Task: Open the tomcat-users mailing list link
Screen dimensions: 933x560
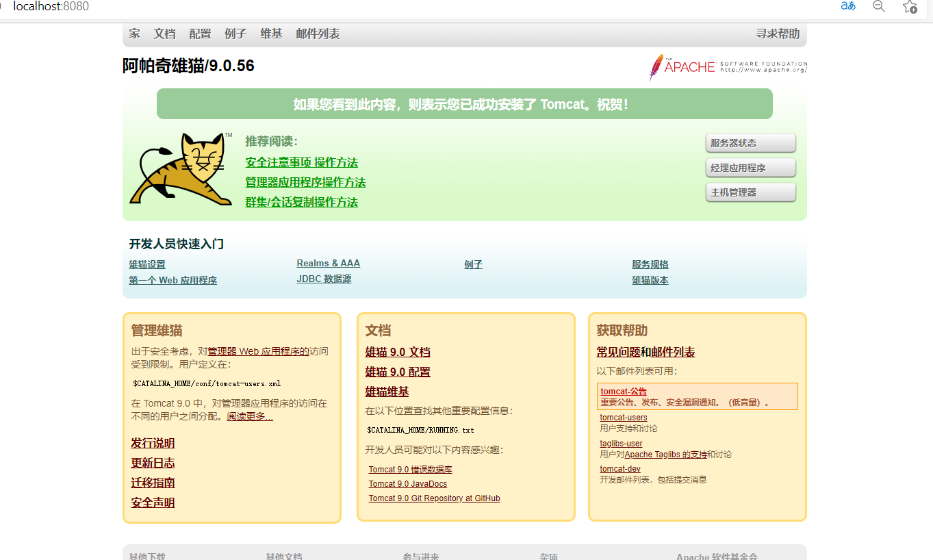Action: coord(624,418)
